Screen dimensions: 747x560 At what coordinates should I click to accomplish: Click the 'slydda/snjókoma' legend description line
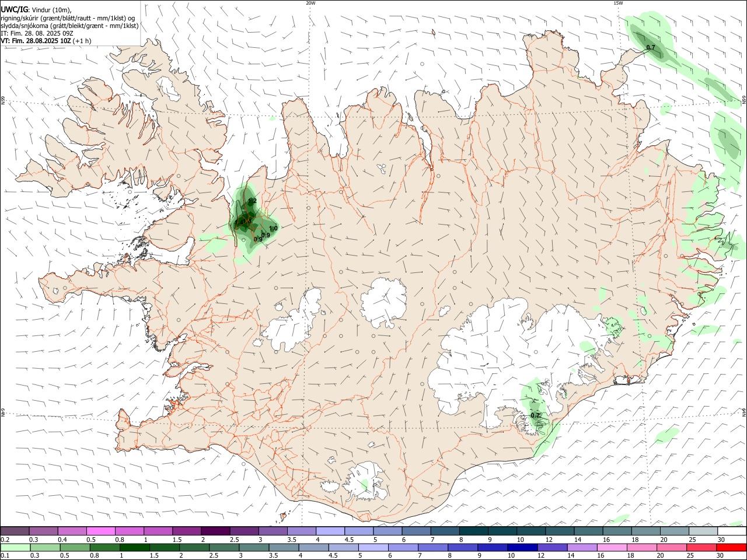click(69, 26)
